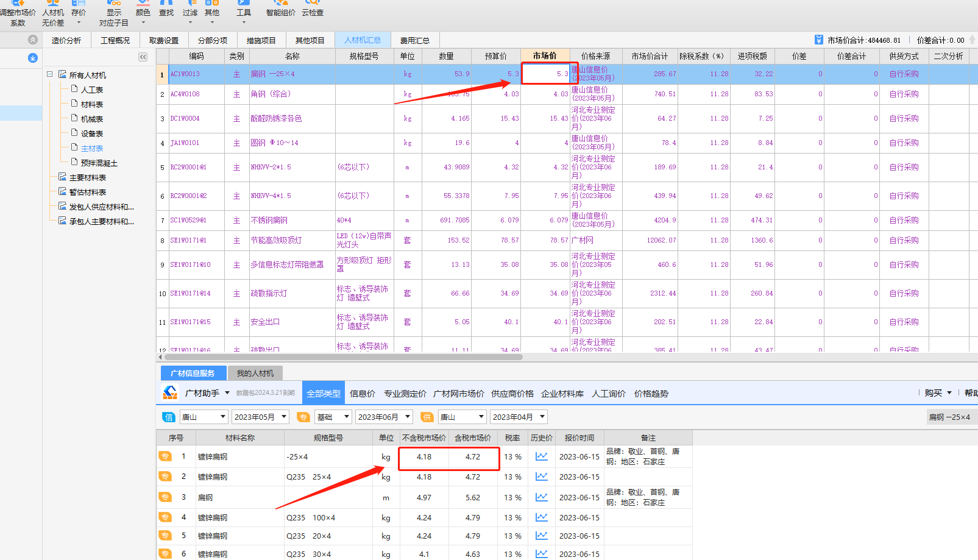Select 暂估材料表 in the tree

point(88,192)
